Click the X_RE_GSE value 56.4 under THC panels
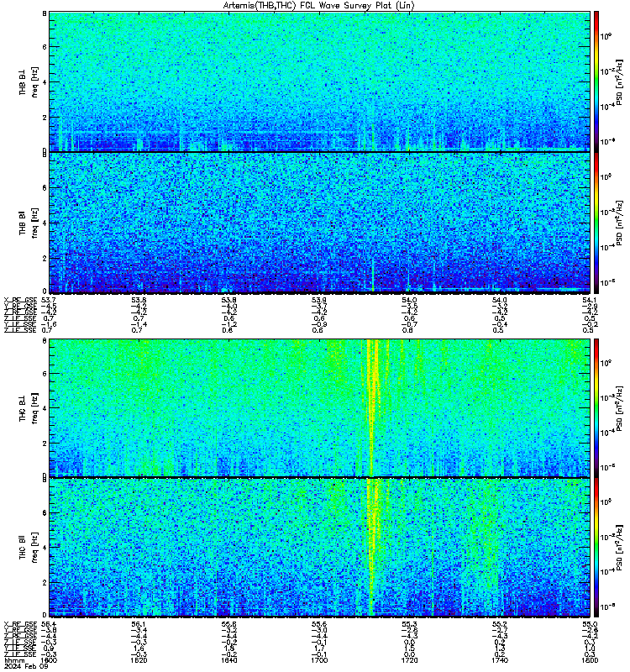The image size is (630, 672). pos(49,624)
